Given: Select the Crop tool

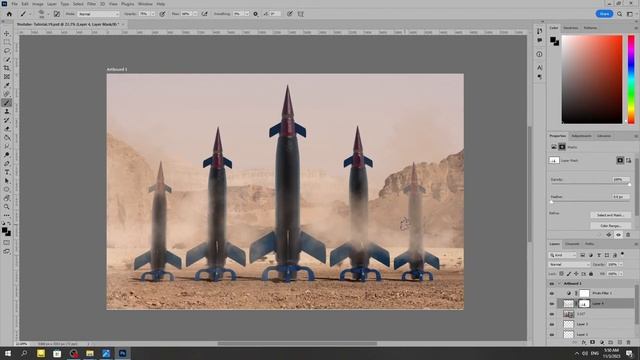Looking at the screenshot, I should [x=7, y=68].
